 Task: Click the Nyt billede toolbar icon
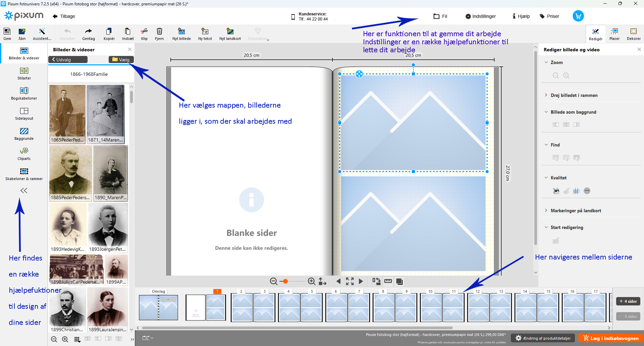click(x=181, y=34)
